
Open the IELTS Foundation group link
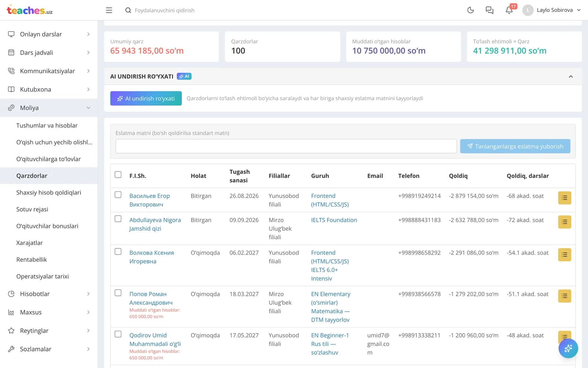(334, 220)
